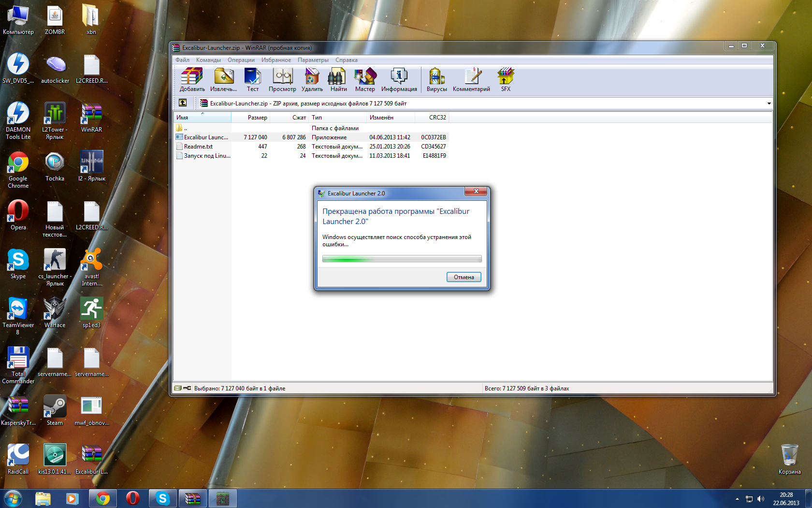Close the Excalibur Launcher 2.0 dialog
The height and width of the screenshot is (508, 812).
[476, 192]
